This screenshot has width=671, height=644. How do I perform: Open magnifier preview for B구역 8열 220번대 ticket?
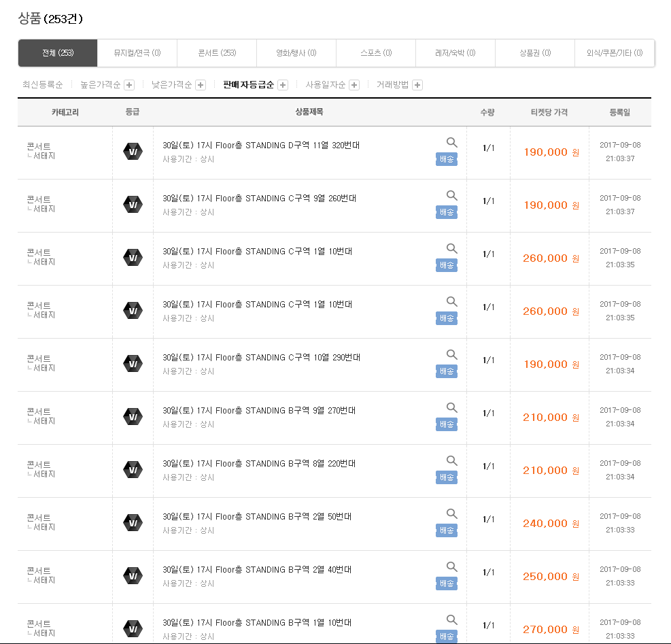click(x=451, y=461)
